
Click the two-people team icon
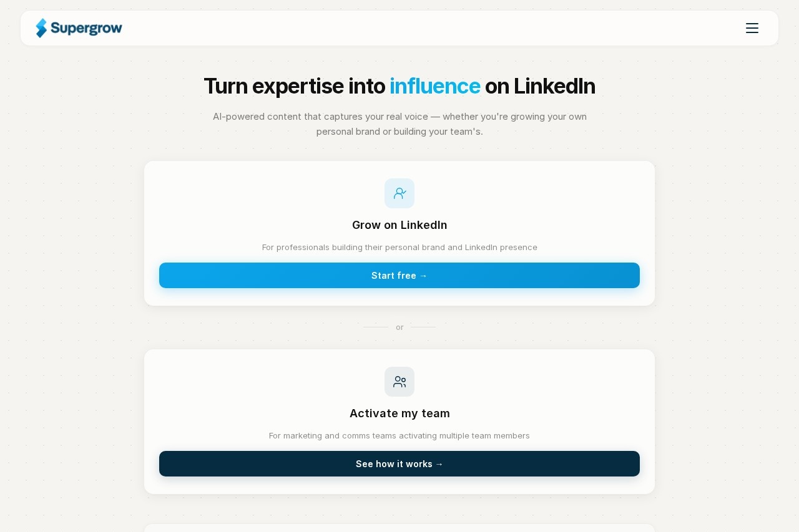click(399, 382)
